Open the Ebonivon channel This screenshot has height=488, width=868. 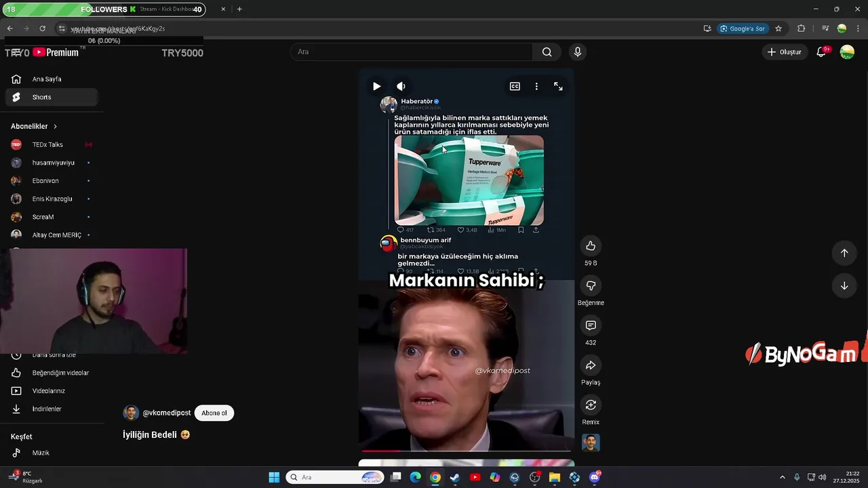[x=52, y=181]
